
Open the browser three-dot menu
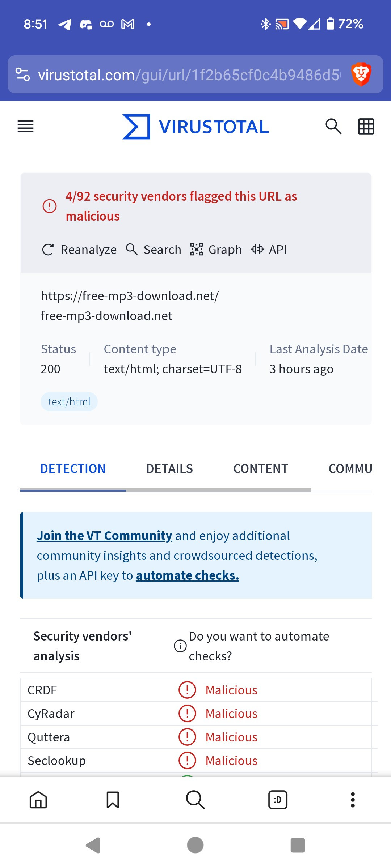(353, 800)
